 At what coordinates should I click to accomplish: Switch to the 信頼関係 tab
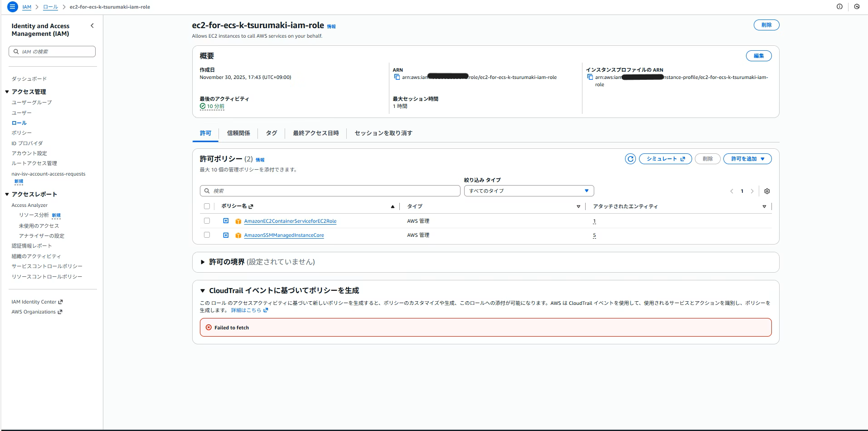(238, 133)
